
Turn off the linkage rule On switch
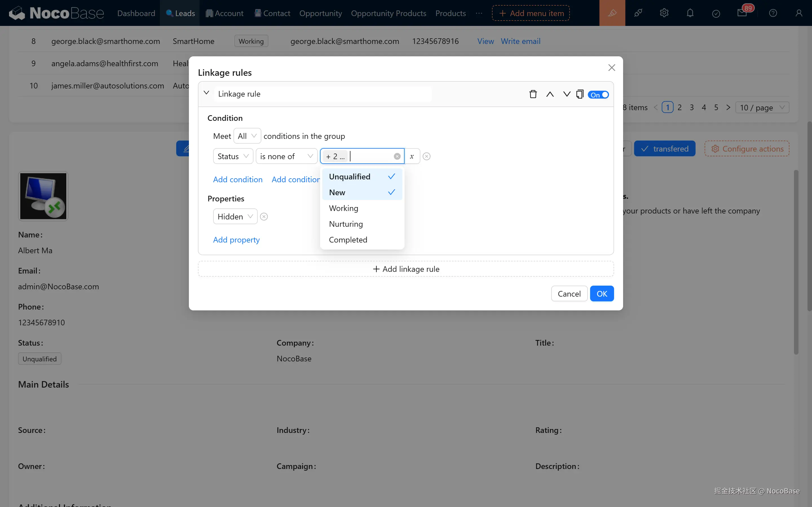[598, 95]
